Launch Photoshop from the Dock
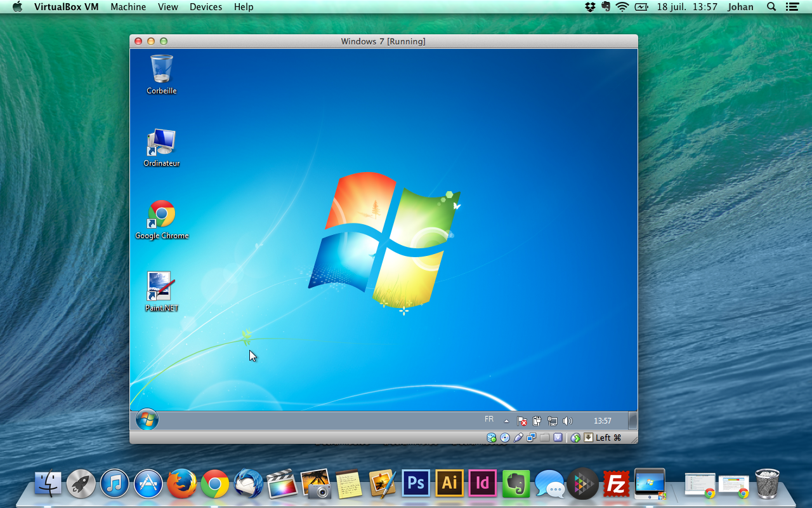This screenshot has width=812, height=508. click(x=416, y=484)
